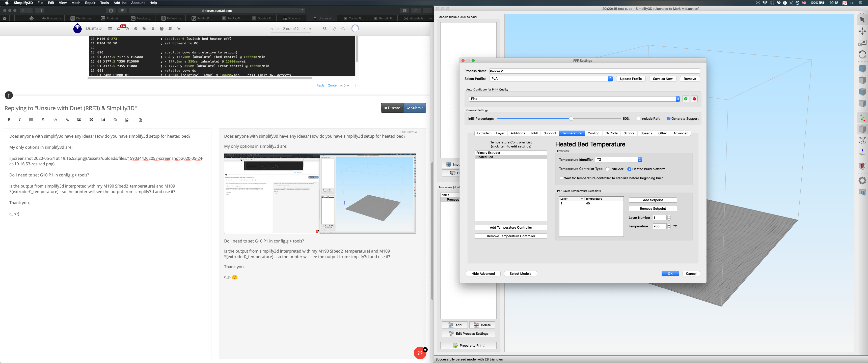
Task: Select the arrow pointer tool in Simplify3D toolbar
Action: click(x=862, y=19)
